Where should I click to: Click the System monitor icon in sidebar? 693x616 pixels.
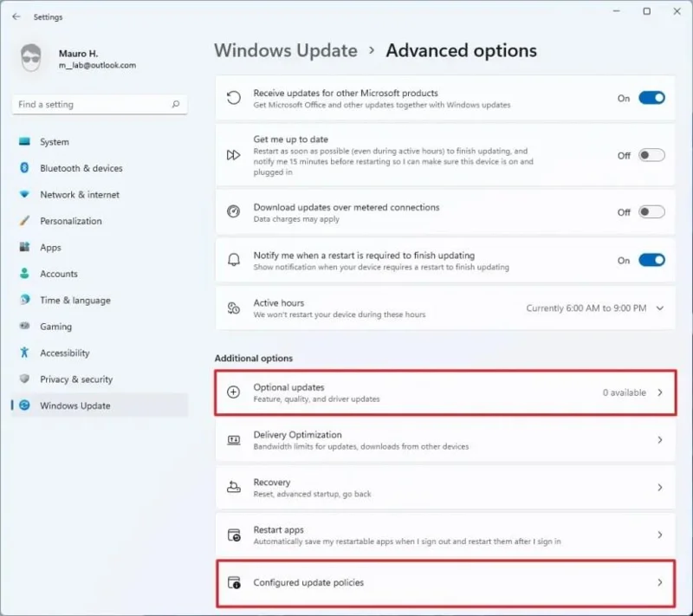25,142
